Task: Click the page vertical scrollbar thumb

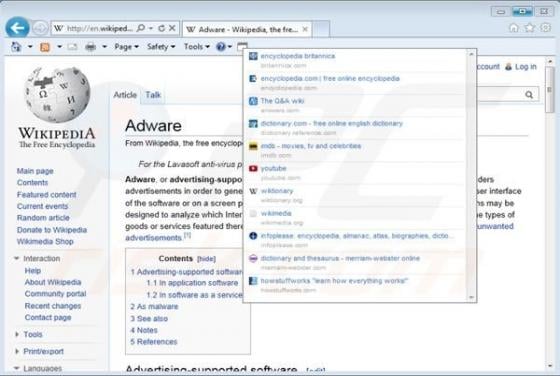Action: coord(550,89)
